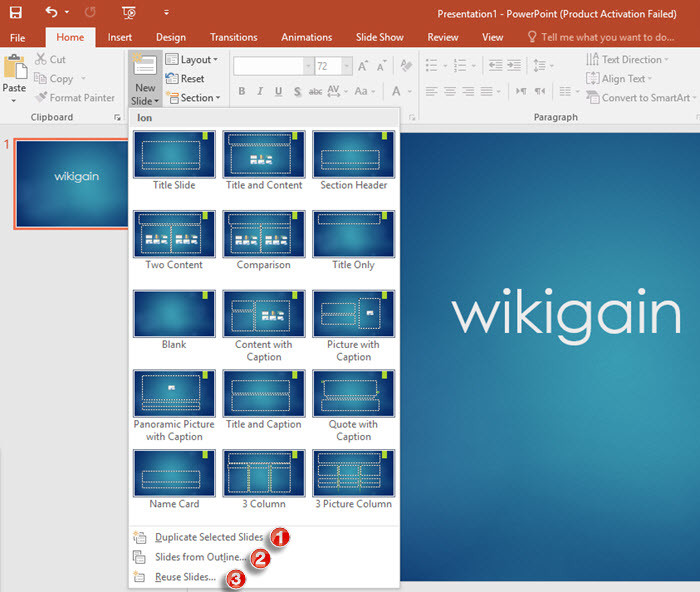This screenshot has width=700, height=592.
Task: Decrease list indent level
Action: coord(495,65)
